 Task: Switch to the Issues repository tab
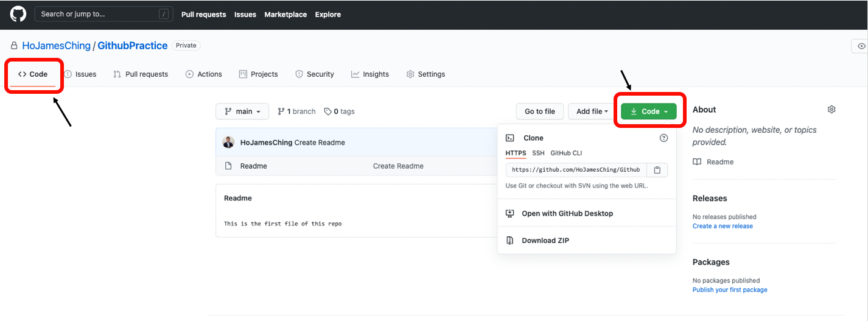(80, 74)
